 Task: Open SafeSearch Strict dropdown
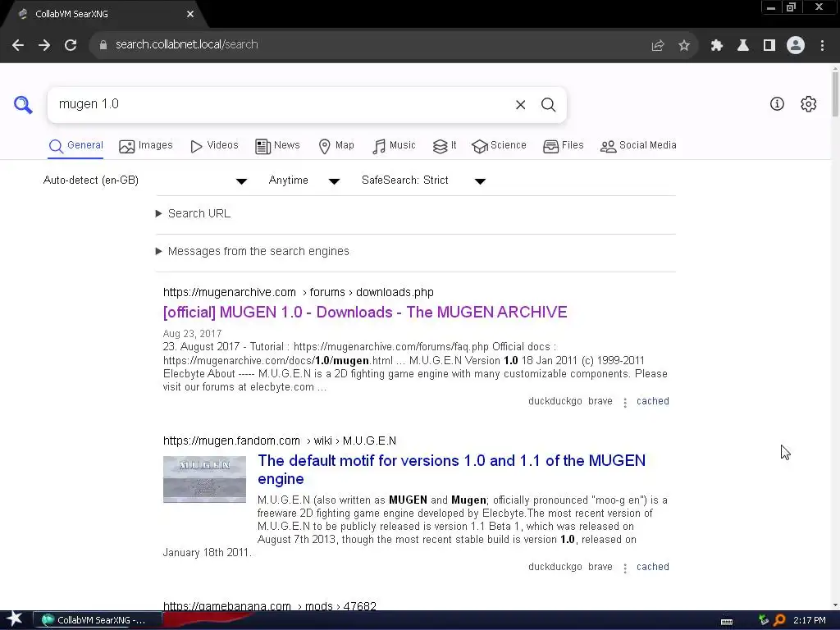pos(423,180)
